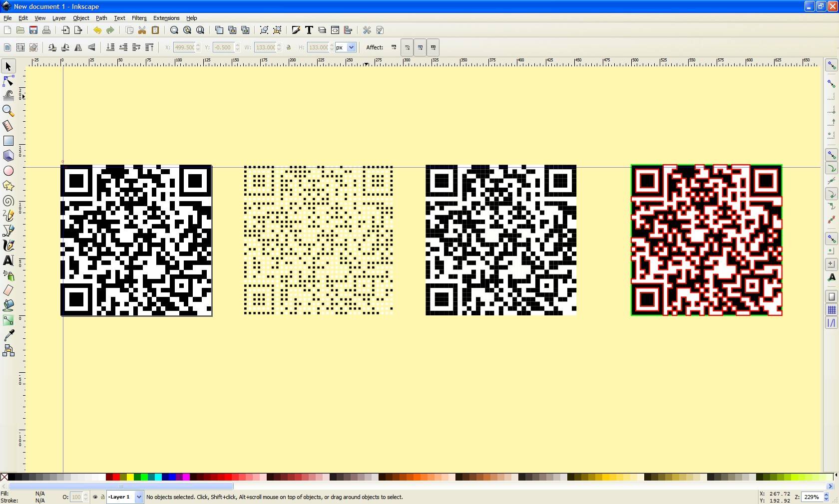This screenshot has width=839, height=504.
Task: Toggle current layer visibility eye icon
Action: pyautogui.click(x=95, y=497)
